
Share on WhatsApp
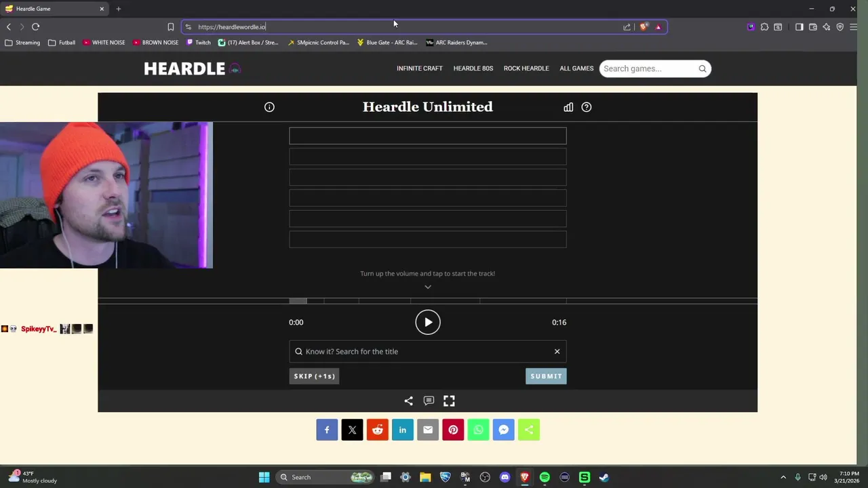478,430
